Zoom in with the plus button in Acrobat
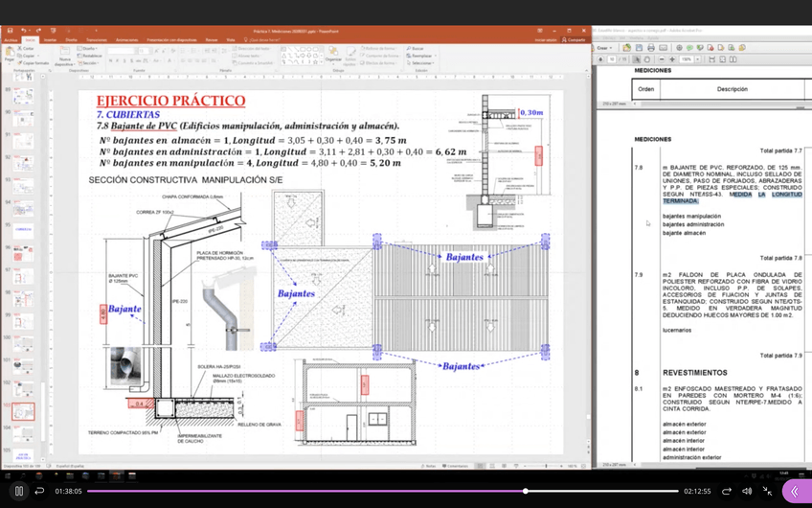Viewport: 812px width, 508px height. click(672, 59)
